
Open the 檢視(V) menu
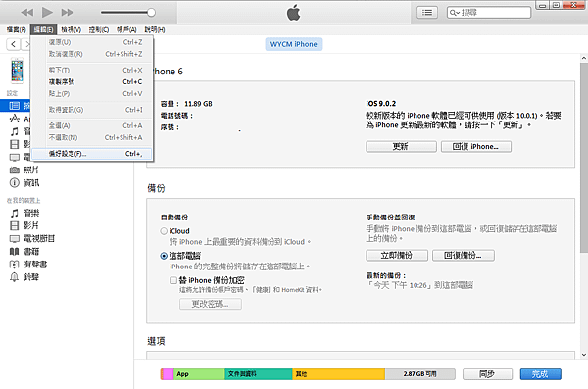click(71, 29)
